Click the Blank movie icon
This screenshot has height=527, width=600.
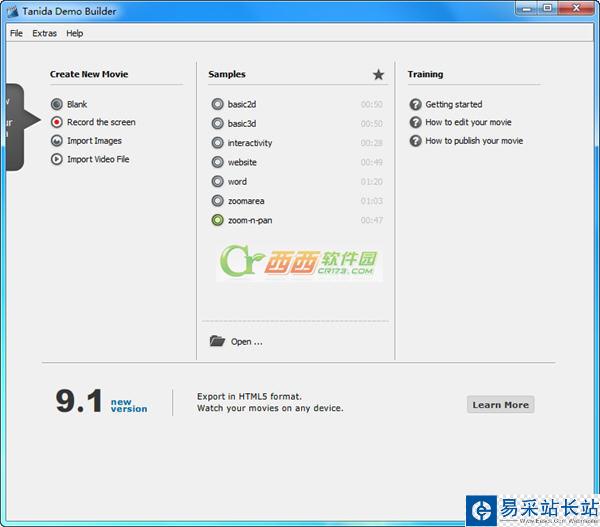coord(57,104)
